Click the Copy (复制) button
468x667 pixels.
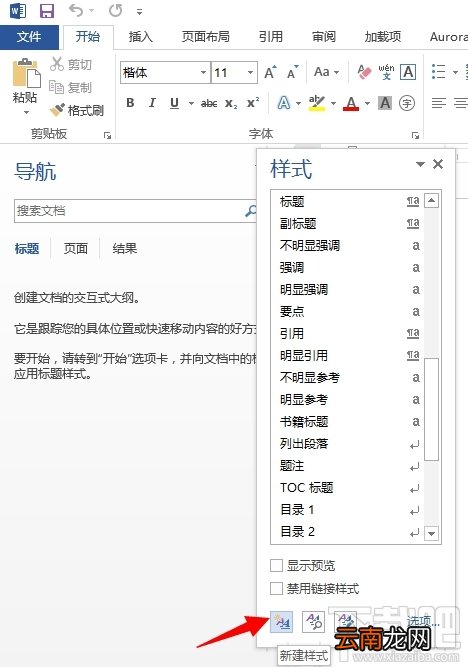pos(71,87)
